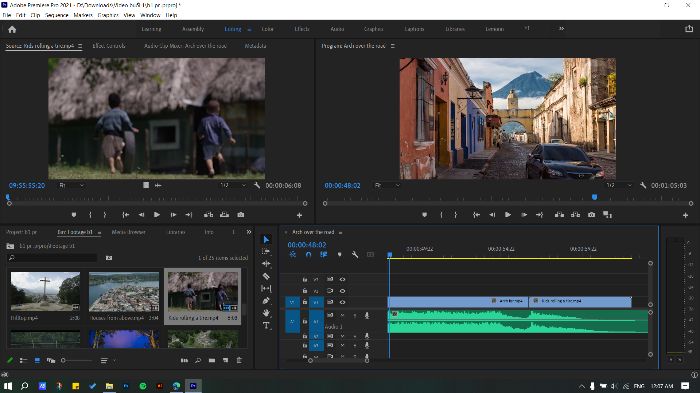Viewport: 700px width, 393px height.
Task: Open Effect Controls tab
Action: (x=109, y=46)
